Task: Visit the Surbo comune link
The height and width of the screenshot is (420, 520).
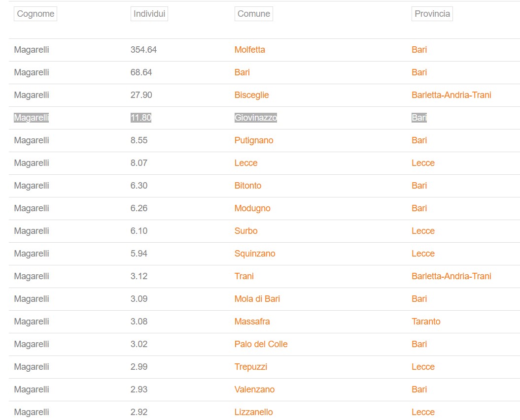Action: 246,231
